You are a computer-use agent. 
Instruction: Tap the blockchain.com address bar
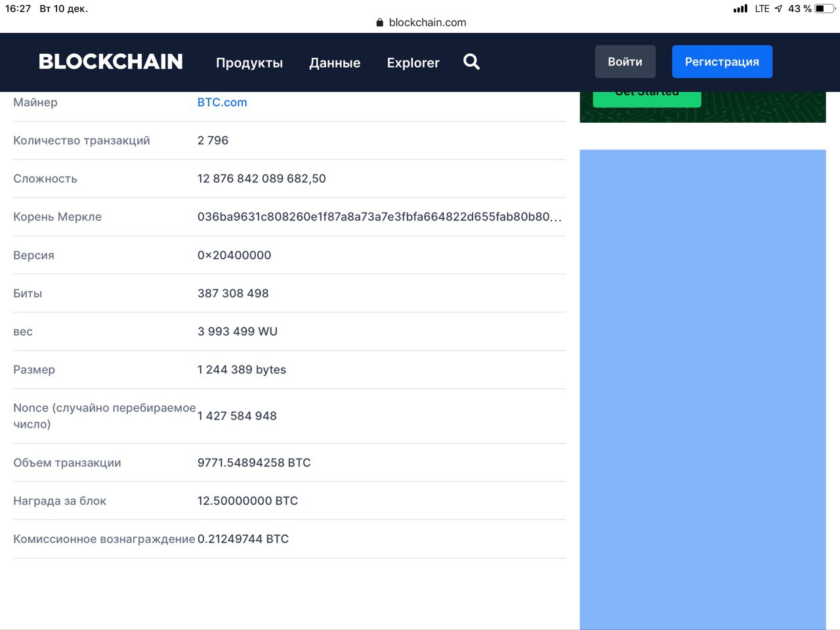pos(421,22)
